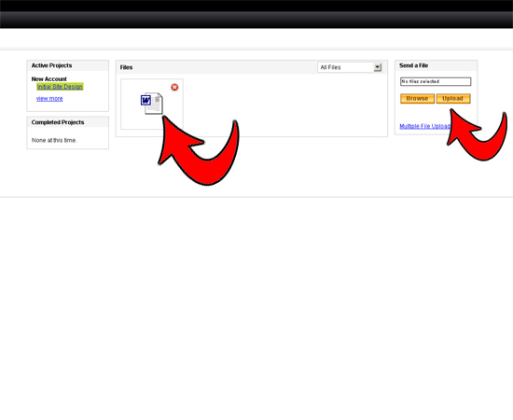513x420 pixels.
Task: Expand the arrow on the All Files combo box
Action: 378,67
